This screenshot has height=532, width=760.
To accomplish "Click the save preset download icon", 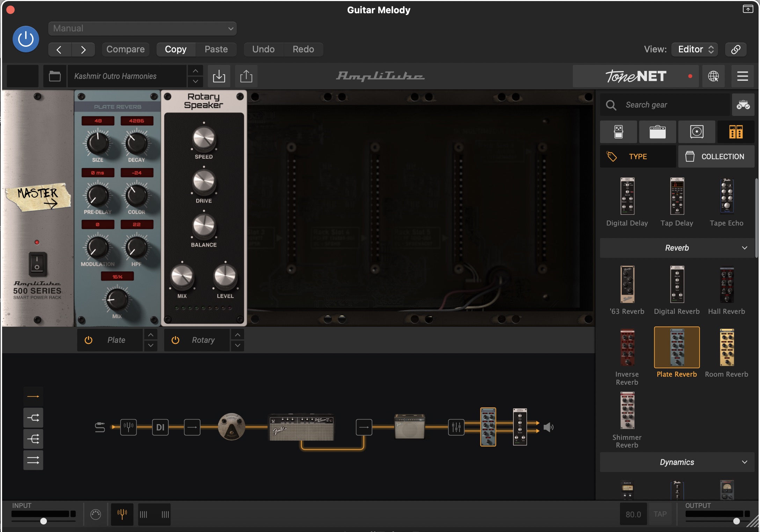I will [219, 76].
